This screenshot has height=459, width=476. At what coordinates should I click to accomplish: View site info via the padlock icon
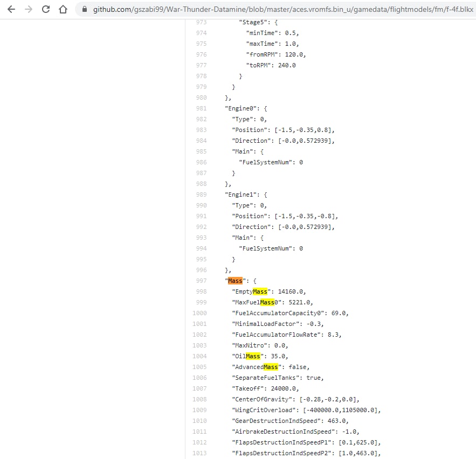(85, 9)
